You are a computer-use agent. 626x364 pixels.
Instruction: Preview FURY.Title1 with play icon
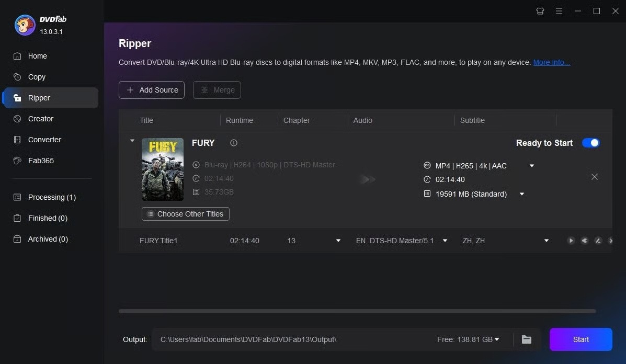click(571, 240)
